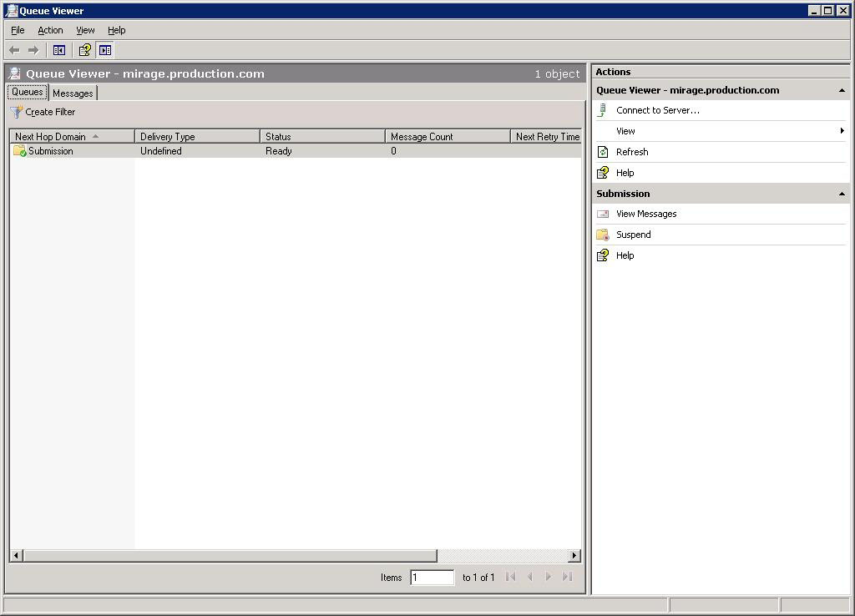Click the Refresh icon in Actions pane
This screenshot has height=616, width=855.
click(603, 152)
